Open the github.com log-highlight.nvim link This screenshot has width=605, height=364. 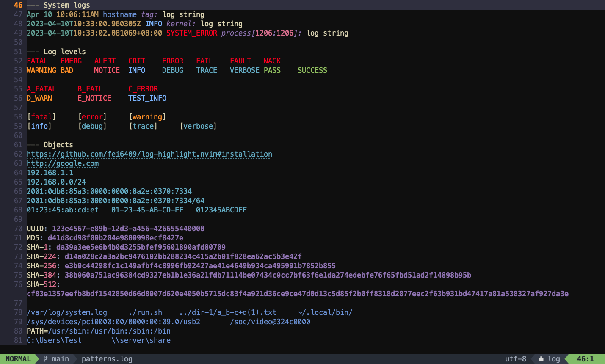[x=149, y=154]
